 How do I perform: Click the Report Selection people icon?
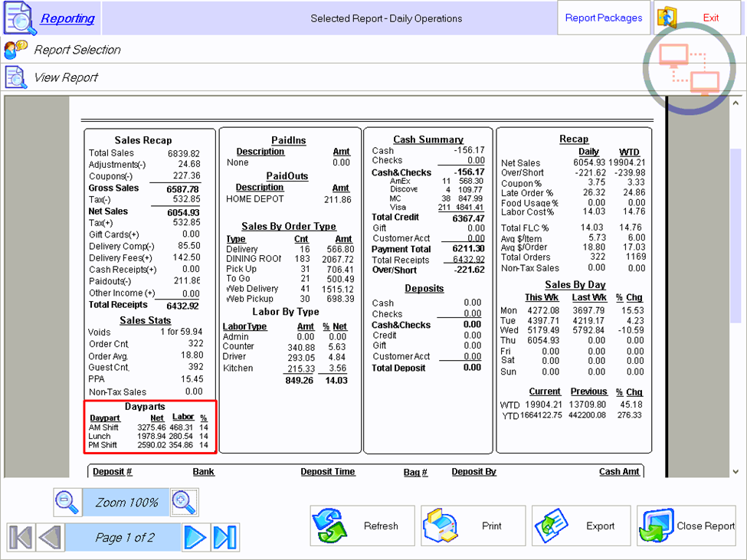coord(16,50)
